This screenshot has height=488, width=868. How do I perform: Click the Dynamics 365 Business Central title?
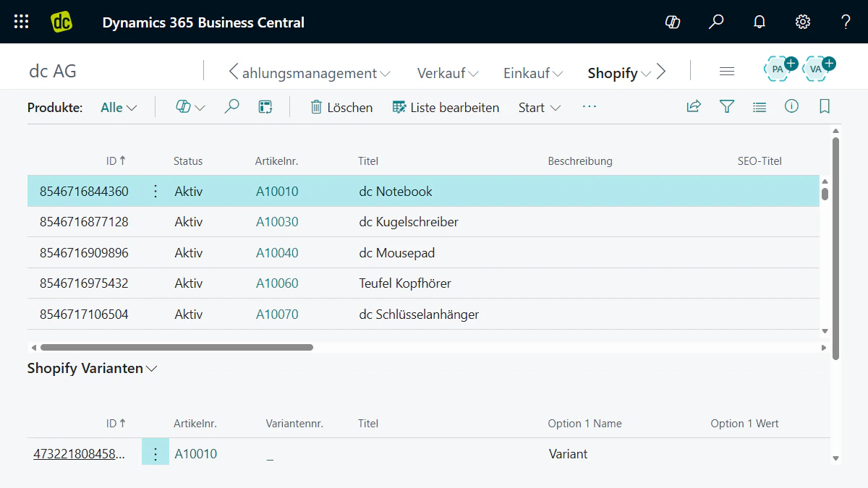click(203, 22)
